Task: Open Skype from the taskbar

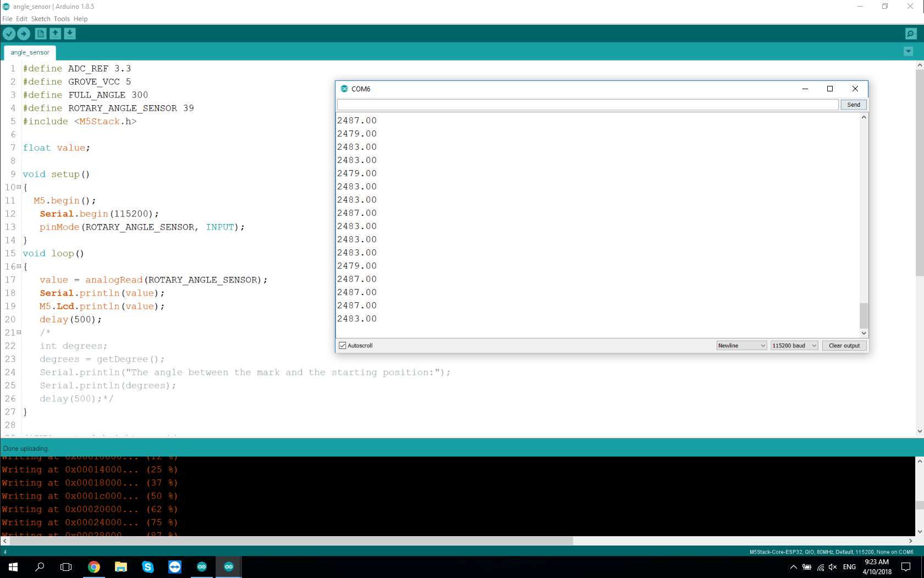Action: (148, 567)
